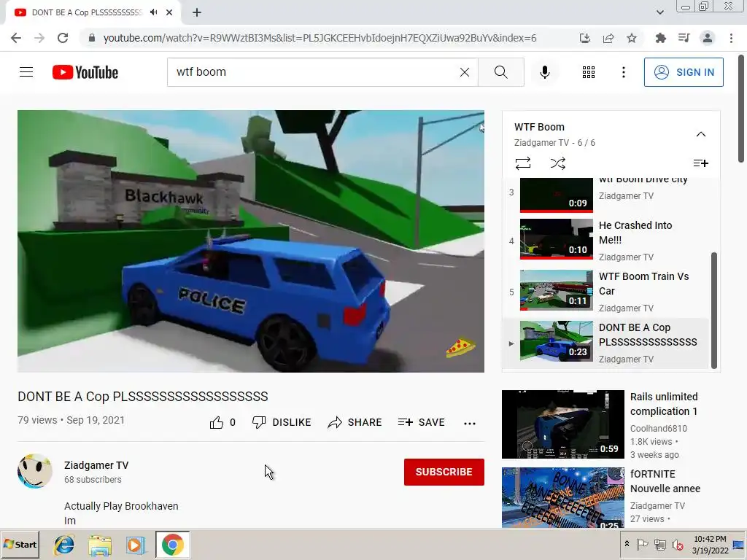Go to YouTube home via logo
Screen dimensions: 747x560
[x=85, y=72]
